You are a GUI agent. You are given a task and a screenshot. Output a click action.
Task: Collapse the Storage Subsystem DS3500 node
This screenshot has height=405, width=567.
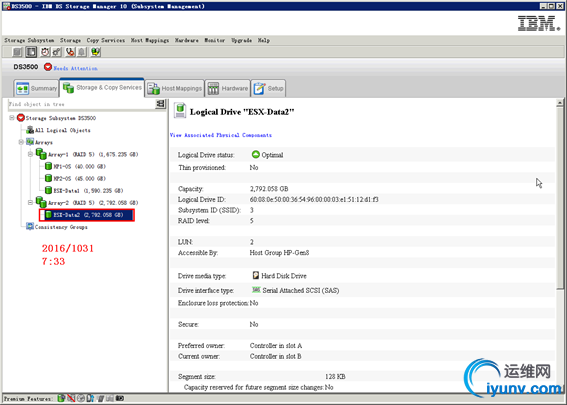(12, 118)
